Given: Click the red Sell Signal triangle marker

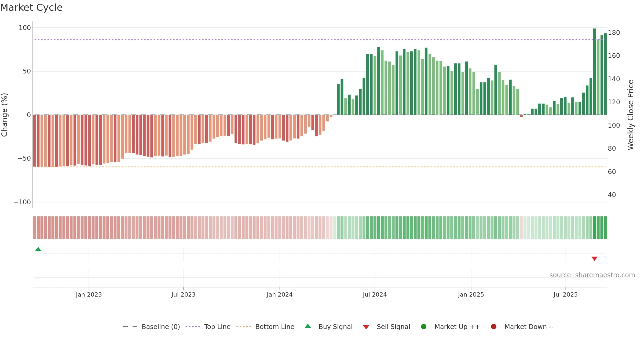Looking at the screenshot, I should click(594, 258).
